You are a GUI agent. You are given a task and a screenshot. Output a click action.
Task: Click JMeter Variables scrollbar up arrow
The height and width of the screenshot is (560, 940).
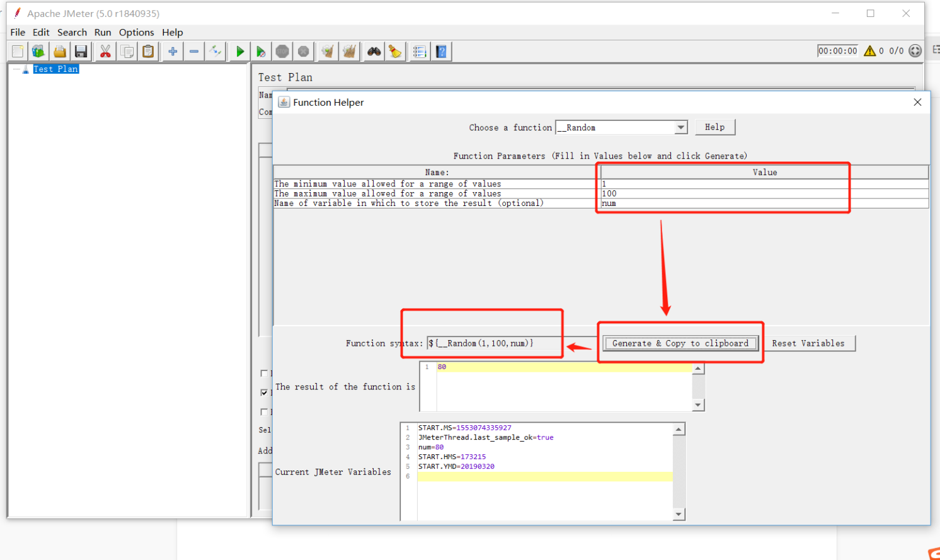(x=679, y=430)
